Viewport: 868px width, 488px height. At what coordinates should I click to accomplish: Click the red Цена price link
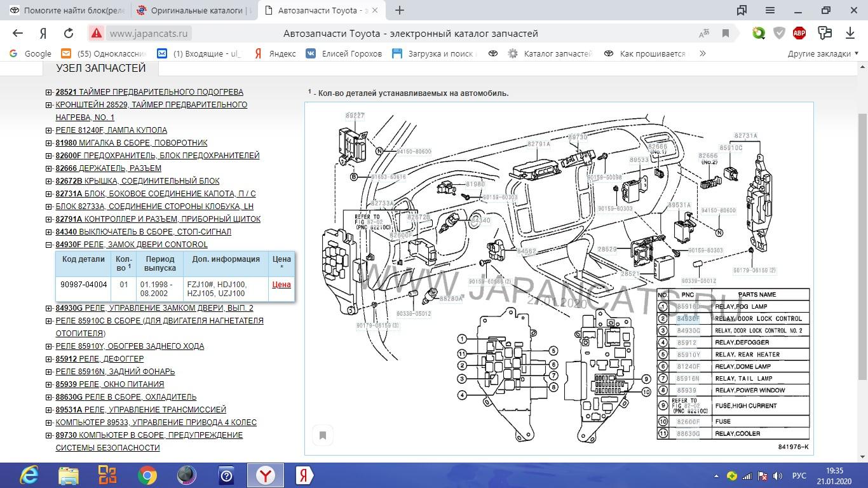pos(281,285)
